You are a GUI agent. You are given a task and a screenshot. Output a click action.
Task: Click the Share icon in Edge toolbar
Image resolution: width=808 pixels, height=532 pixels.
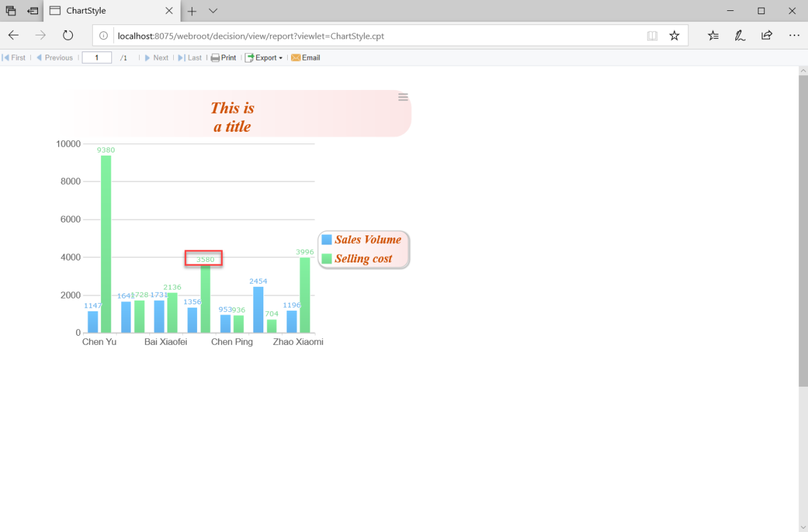pos(767,35)
